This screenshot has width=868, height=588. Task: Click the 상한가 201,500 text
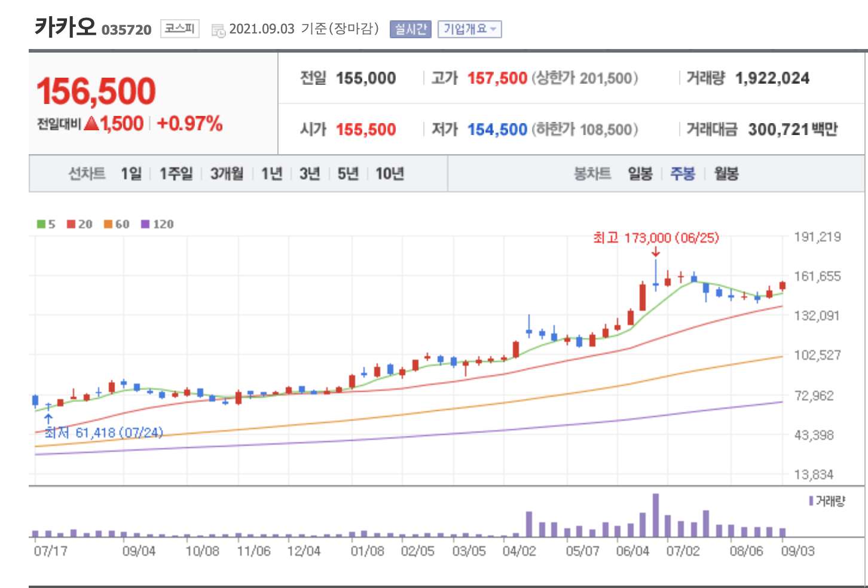tap(585, 78)
